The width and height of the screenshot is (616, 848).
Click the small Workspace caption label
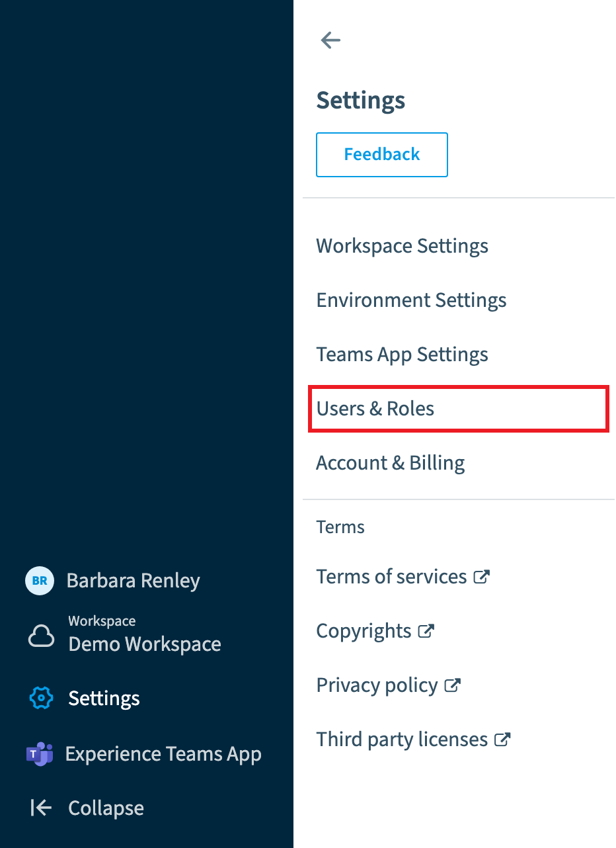coord(102,621)
